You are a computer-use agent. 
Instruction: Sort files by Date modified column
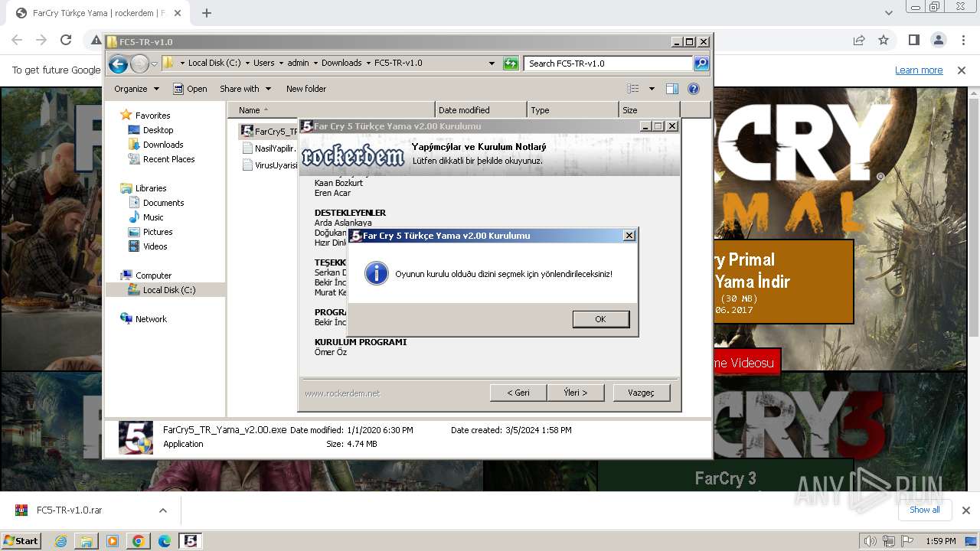pyautogui.click(x=481, y=110)
